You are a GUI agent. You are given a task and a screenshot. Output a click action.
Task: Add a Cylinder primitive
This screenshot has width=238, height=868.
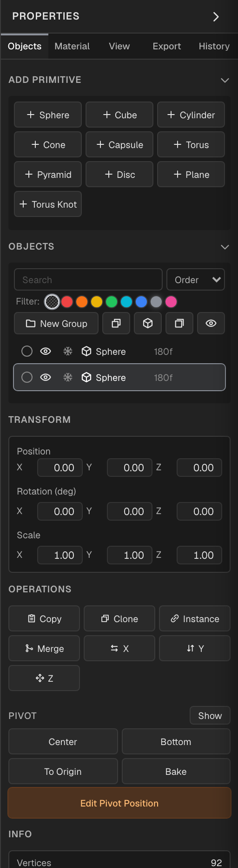click(x=191, y=115)
